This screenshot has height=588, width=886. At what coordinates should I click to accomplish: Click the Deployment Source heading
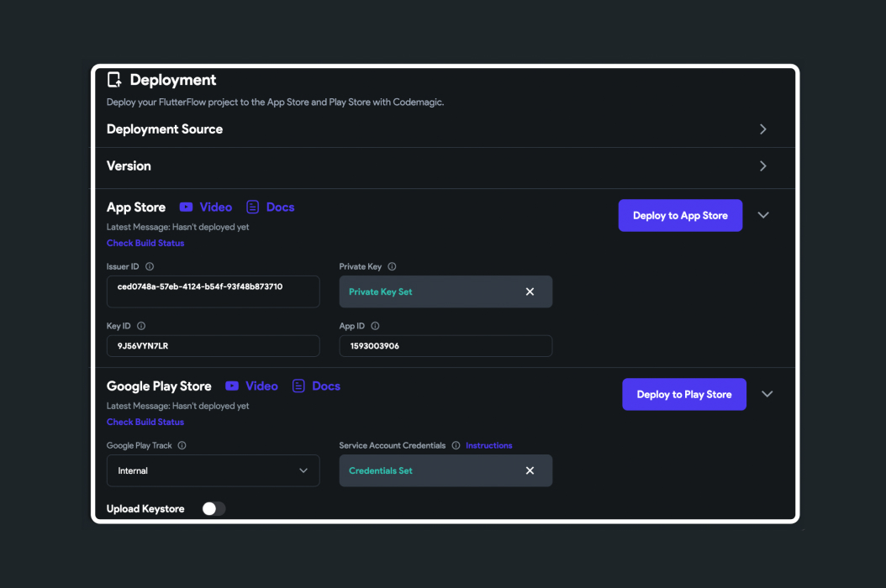point(165,129)
